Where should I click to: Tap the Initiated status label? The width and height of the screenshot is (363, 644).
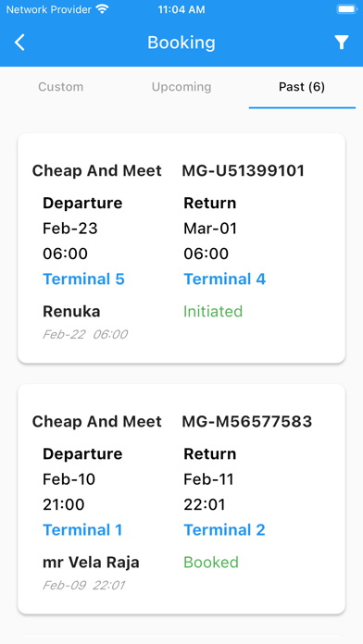pos(213,311)
